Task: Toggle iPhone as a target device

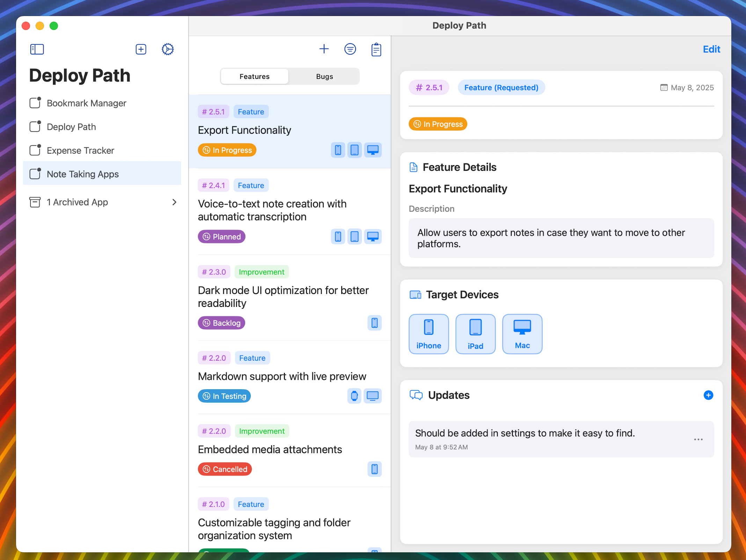Action: (429, 334)
